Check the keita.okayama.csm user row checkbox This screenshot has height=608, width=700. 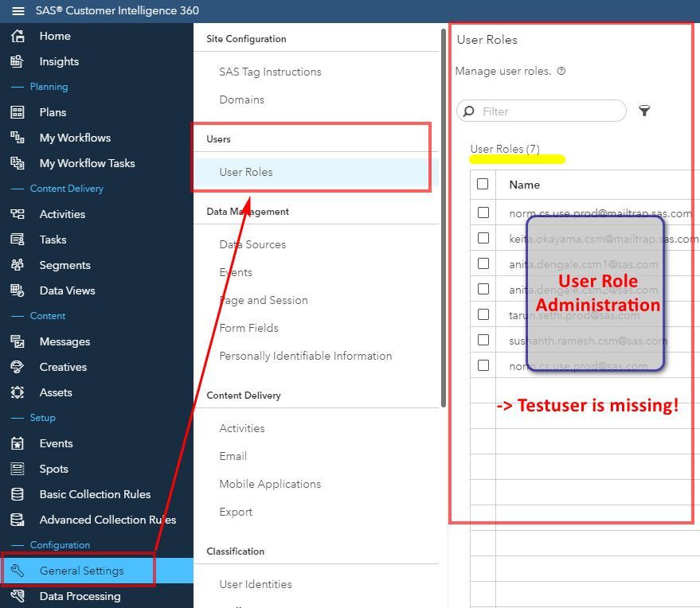pyautogui.click(x=483, y=238)
